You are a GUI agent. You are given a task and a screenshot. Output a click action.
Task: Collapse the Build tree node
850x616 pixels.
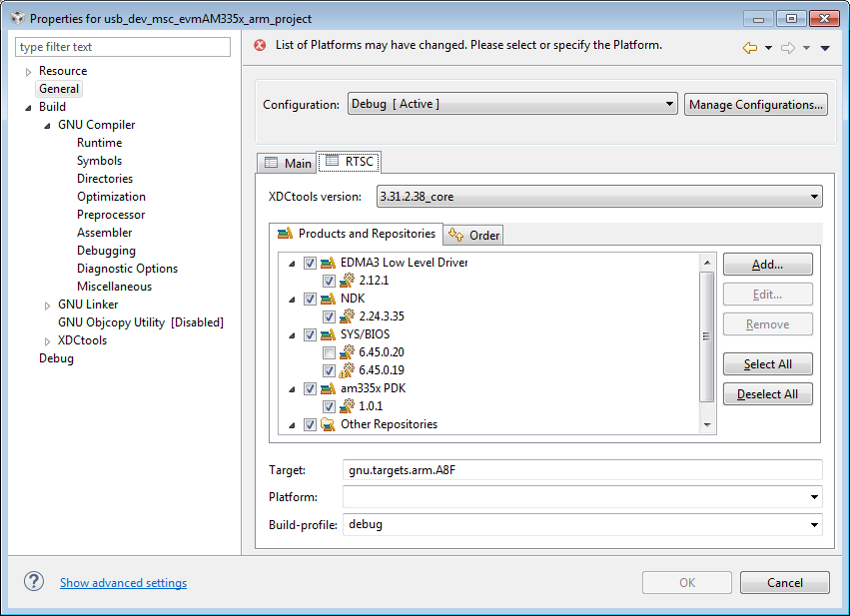tap(28, 107)
